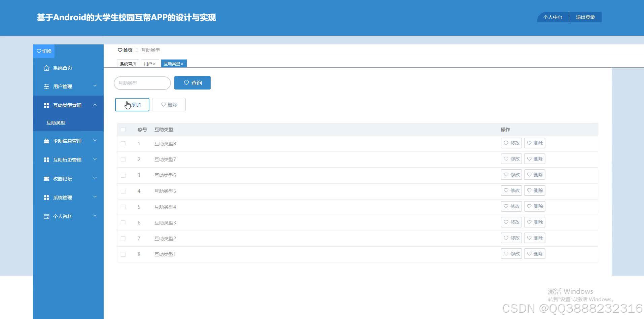Open the 互助类型1 link in the table
644x319 pixels.
point(165,254)
